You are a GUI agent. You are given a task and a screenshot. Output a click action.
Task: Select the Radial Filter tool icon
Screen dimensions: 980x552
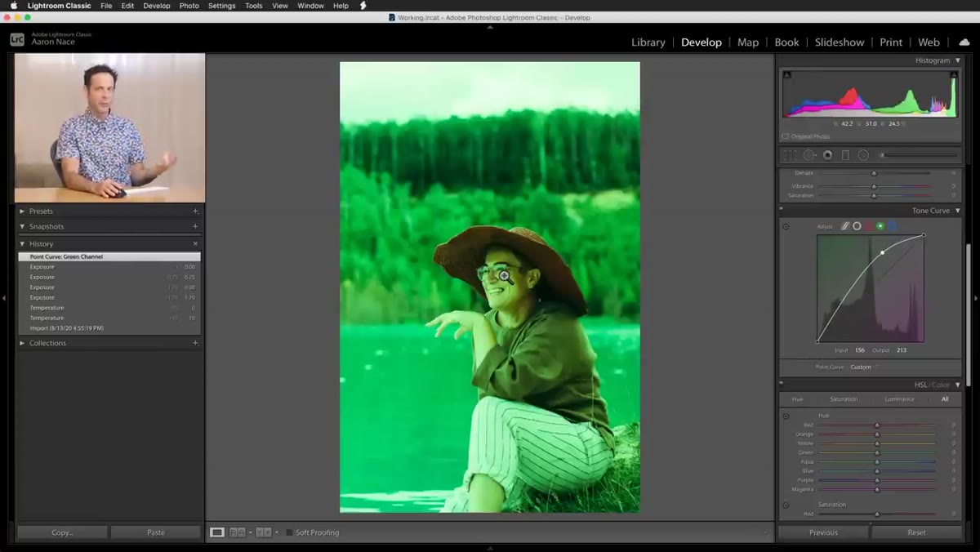pyautogui.click(x=863, y=155)
